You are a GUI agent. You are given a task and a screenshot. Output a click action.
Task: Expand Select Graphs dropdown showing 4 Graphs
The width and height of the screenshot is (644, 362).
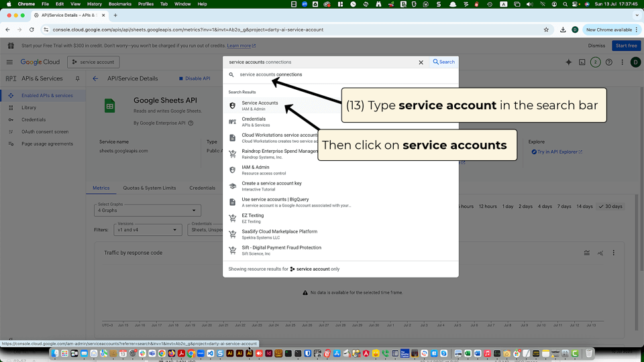tap(148, 210)
